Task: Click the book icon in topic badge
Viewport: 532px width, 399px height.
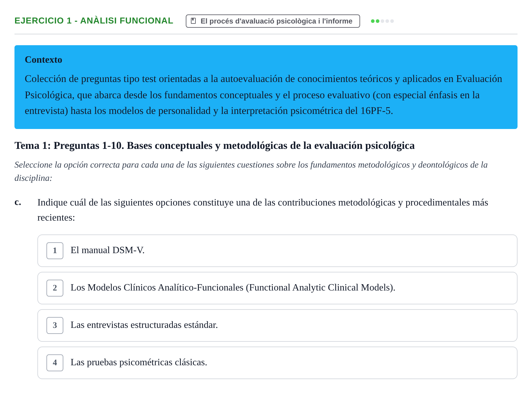Action: [x=194, y=21]
